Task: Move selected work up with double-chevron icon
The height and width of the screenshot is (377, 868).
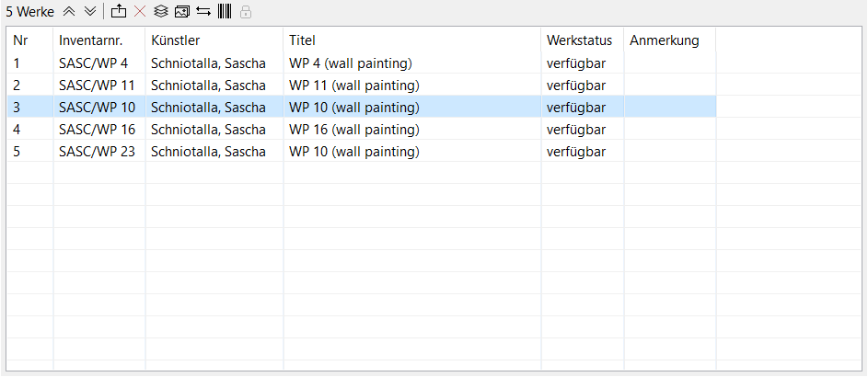Action: [x=69, y=12]
